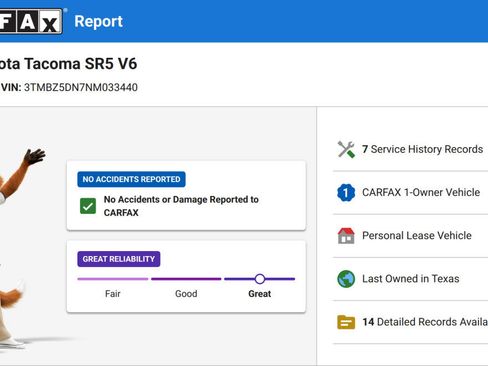Click the reliability slider circle handle
The height and width of the screenshot is (366, 488).
pos(260,279)
